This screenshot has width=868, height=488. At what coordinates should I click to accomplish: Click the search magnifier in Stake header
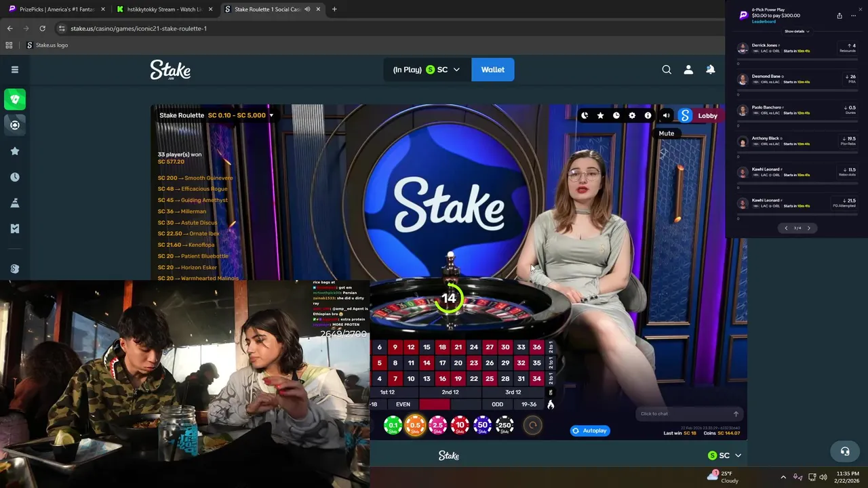667,69
